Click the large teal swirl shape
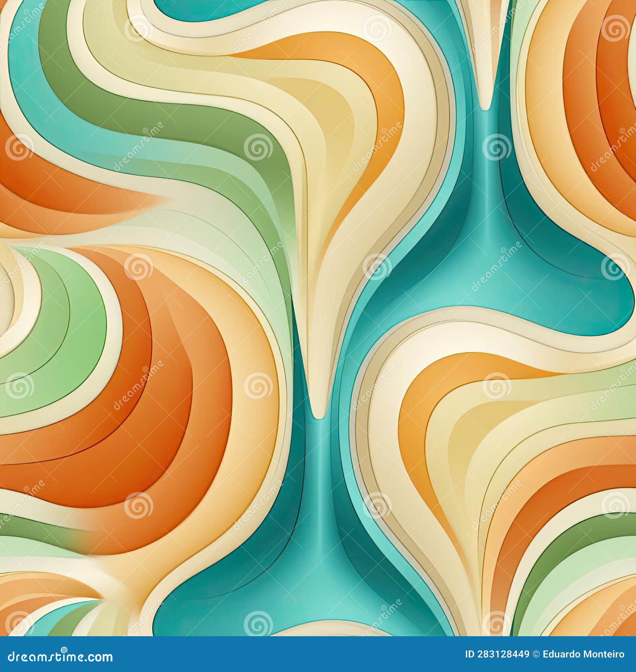Image resolution: width=636 pixels, height=672 pixels. pyautogui.click(x=497, y=278)
